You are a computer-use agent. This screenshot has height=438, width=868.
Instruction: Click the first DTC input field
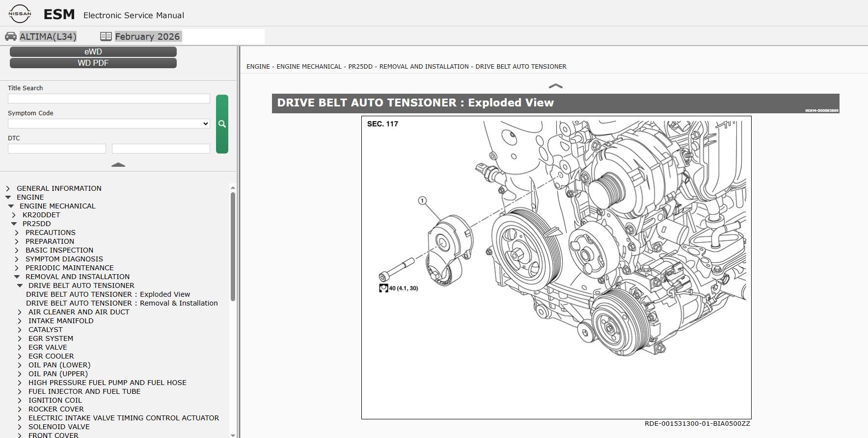click(57, 149)
